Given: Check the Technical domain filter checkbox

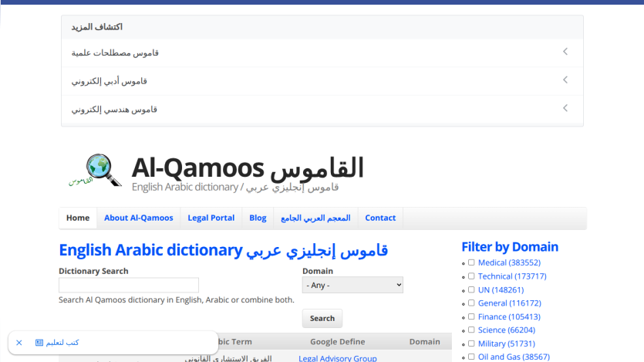Looking at the screenshot, I should pyautogui.click(x=471, y=276).
